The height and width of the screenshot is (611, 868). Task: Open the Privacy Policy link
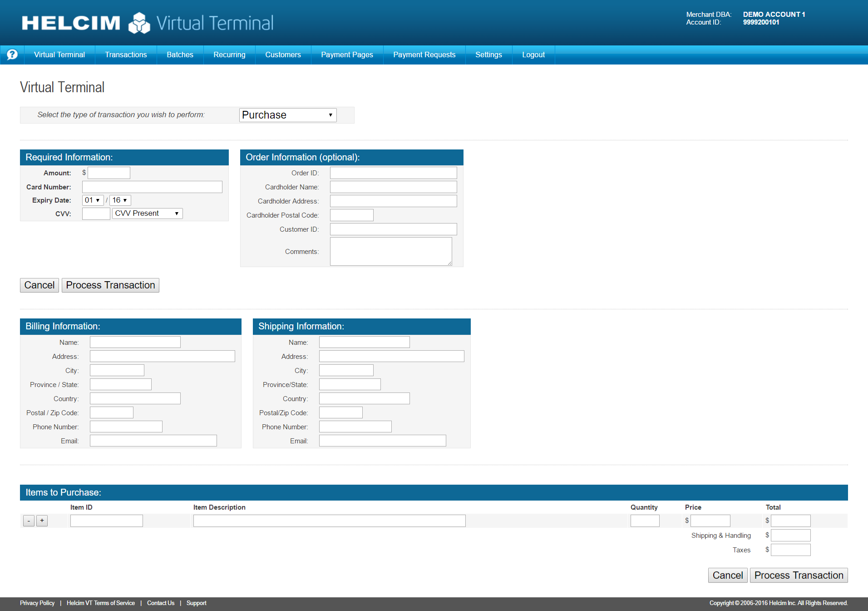[37, 603]
